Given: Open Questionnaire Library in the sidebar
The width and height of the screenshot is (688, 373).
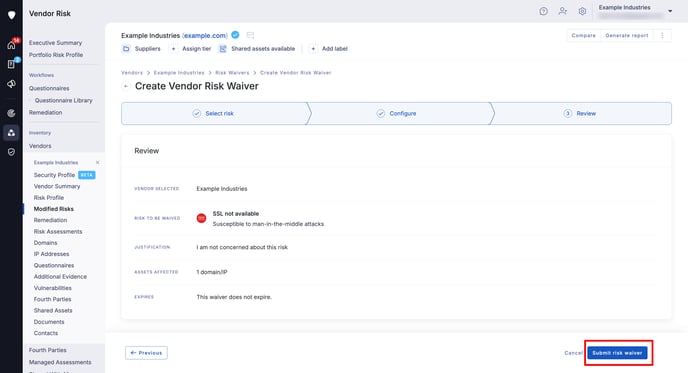Looking at the screenshot, I should (64, 100).
